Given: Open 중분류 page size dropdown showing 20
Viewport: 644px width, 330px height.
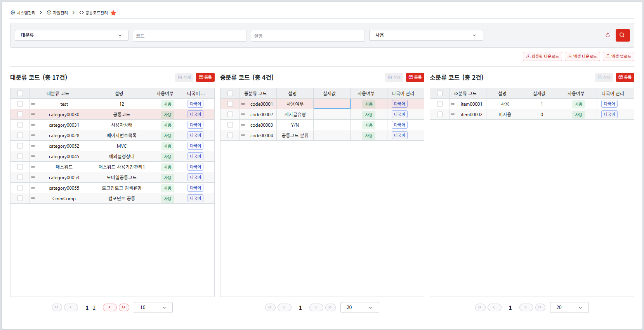Looking at the screenshot, I should (x=360, y=307).
